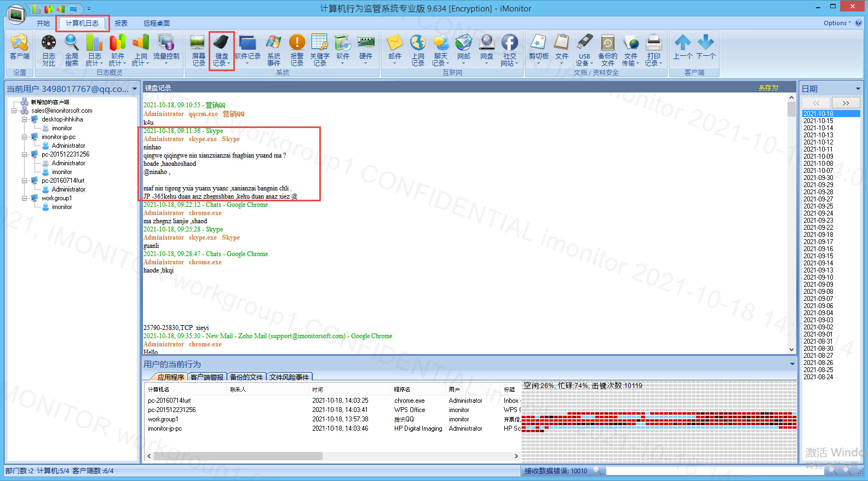Open 文件传输 file transfer records

(x=630, y=50)
